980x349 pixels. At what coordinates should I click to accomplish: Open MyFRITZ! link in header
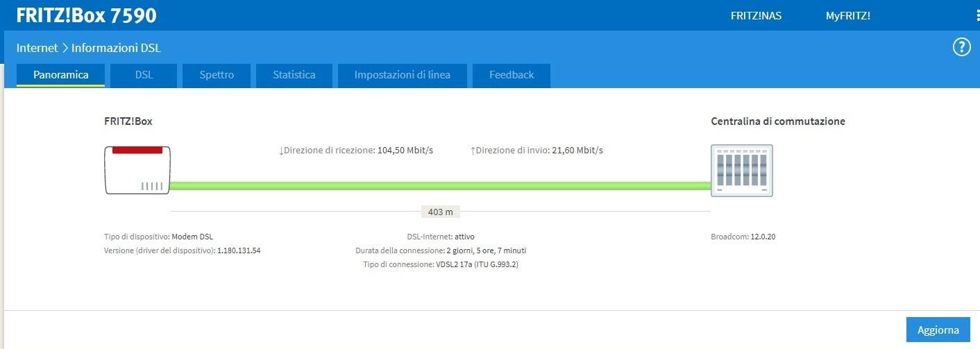coord(847,15)
